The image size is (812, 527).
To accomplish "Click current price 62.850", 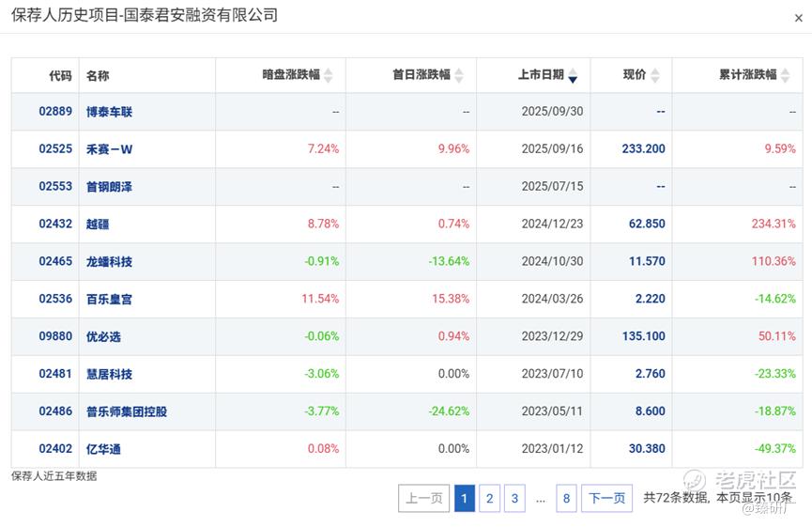I will (647, 224).
